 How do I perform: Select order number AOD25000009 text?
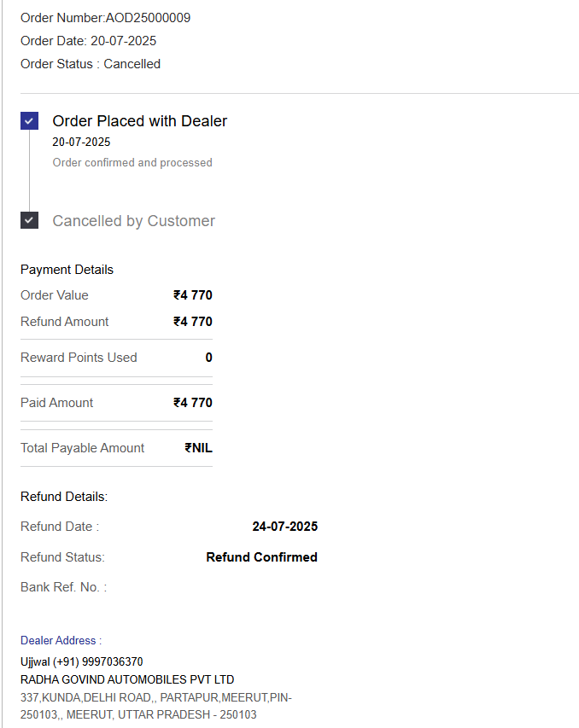tap(148, 18)
